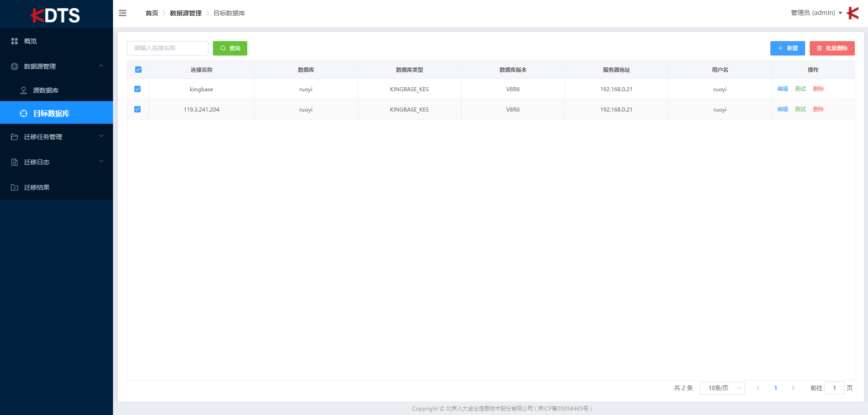Click V8R6 in the 119.3.241.204 row
The height and width of the screenshot is (415, 868).
(x=513, y=110)
